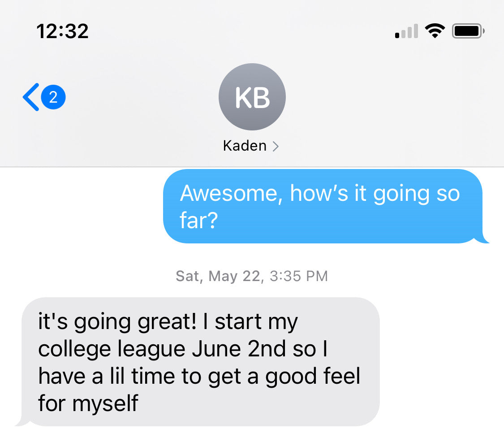Expand the chevron next to Kaden
This screenshot has height=442, width=504.
(x=276, y=147)
